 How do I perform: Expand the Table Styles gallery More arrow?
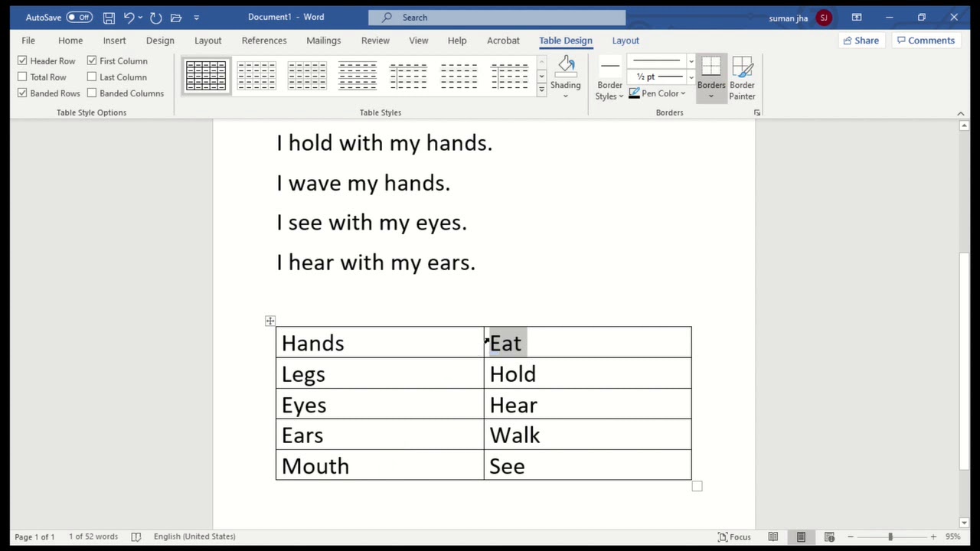[x=541, y=90]
